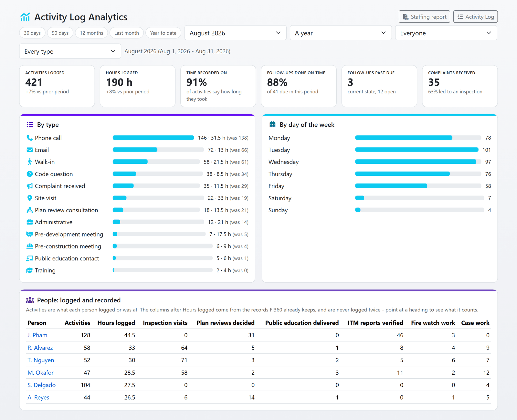Open the Staffing report

coord(424,17)
